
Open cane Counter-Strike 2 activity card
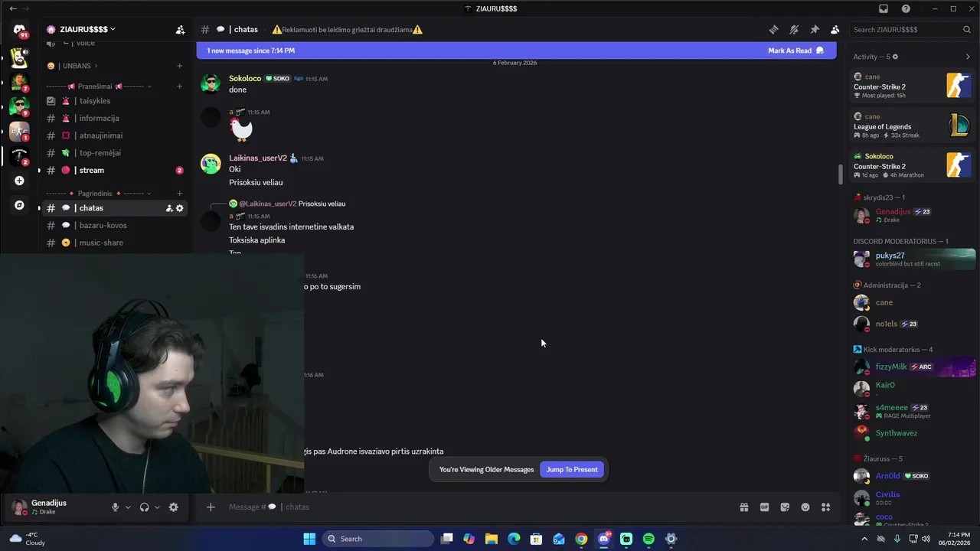coord(911,86)
